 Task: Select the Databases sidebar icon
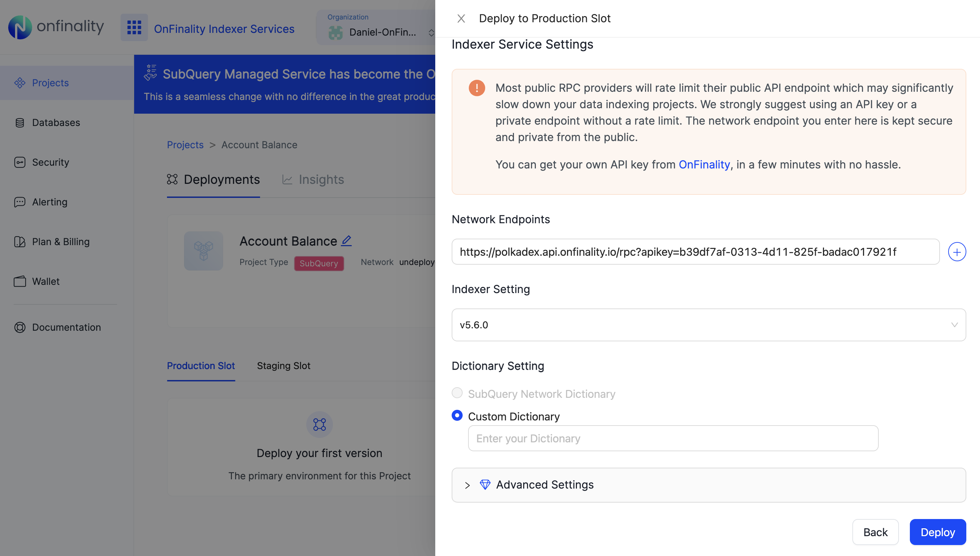click(20, 122)
